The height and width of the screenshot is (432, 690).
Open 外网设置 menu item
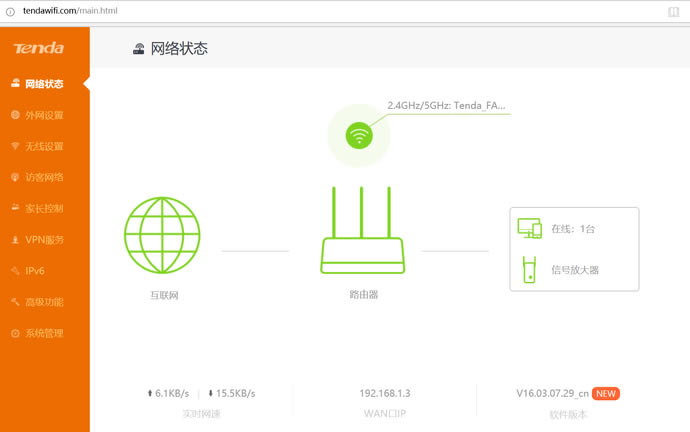(x=44, y=115)
